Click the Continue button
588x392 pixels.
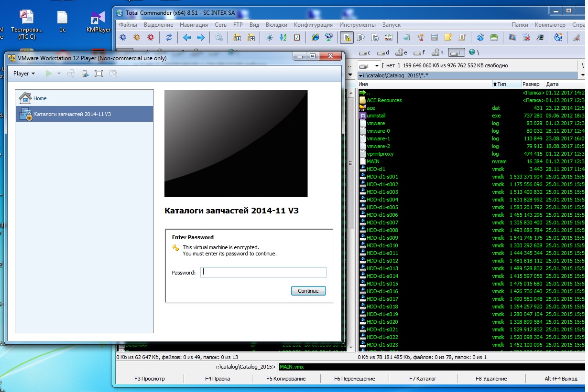click(308, 291)
